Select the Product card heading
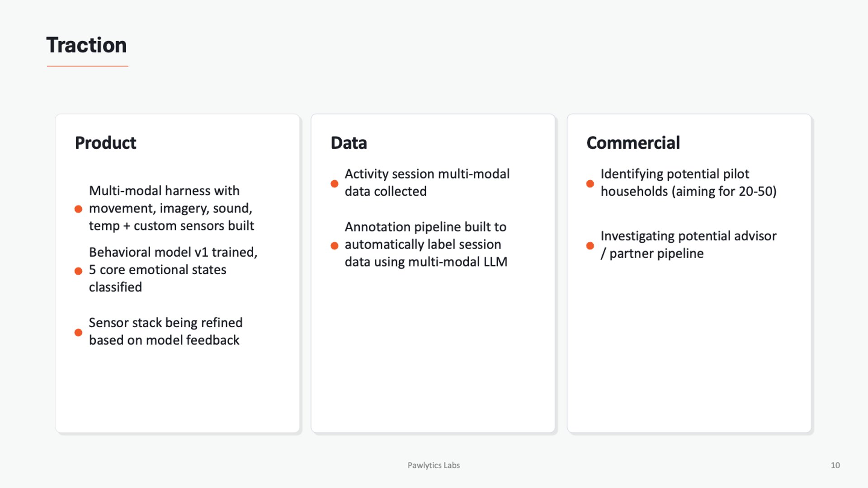Image resolution: width=868 pixels, height=488 pixels. click(105, 143)
